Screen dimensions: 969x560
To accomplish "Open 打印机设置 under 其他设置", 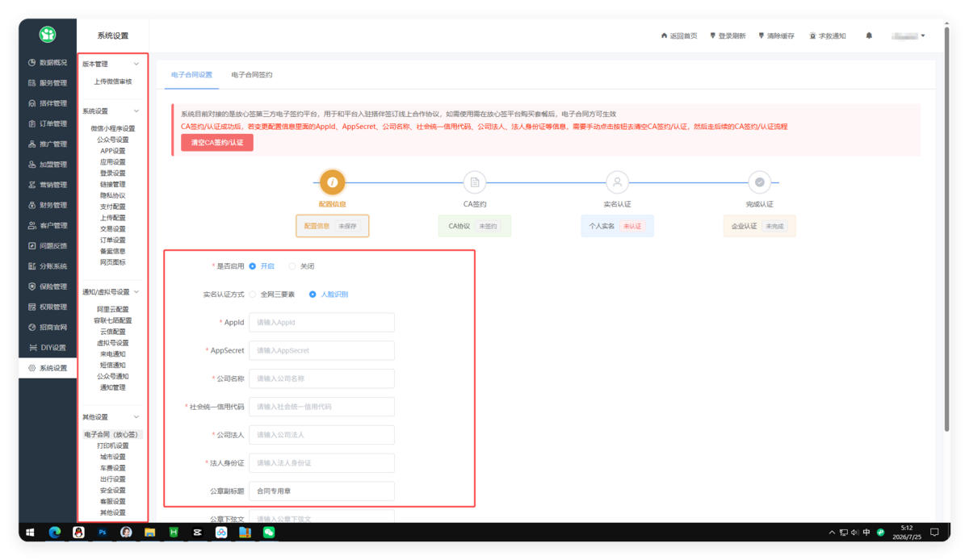I will 112,445.
